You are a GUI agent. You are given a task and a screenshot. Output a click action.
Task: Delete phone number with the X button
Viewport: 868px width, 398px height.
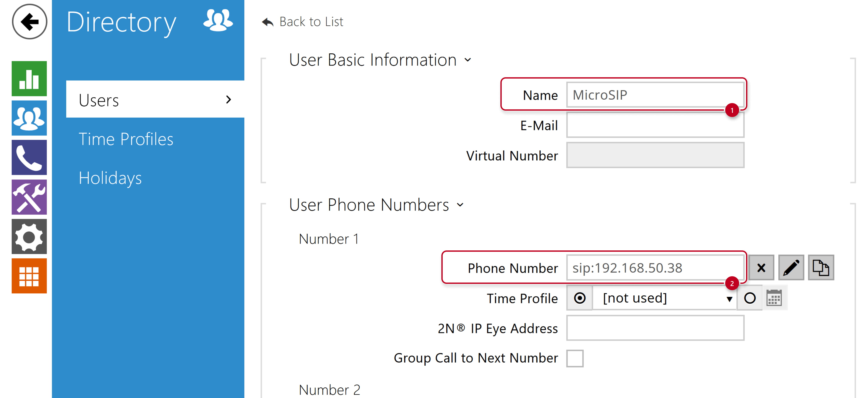tap(761, 268)
